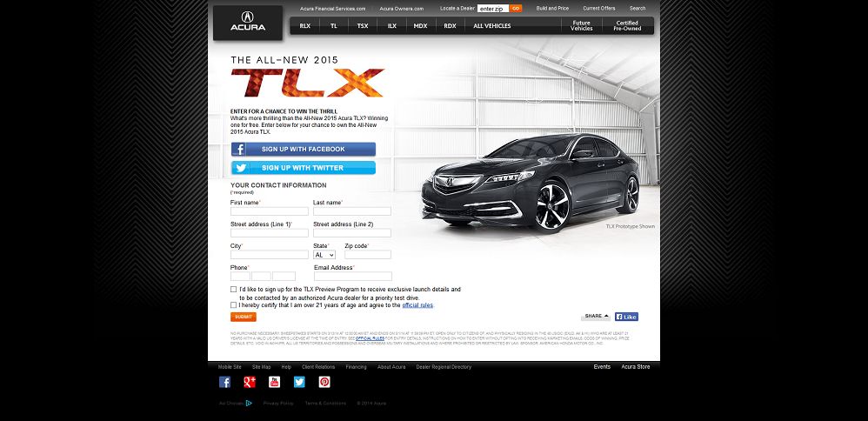
Task: Sign up with Twitter
Action: (304, 168)
